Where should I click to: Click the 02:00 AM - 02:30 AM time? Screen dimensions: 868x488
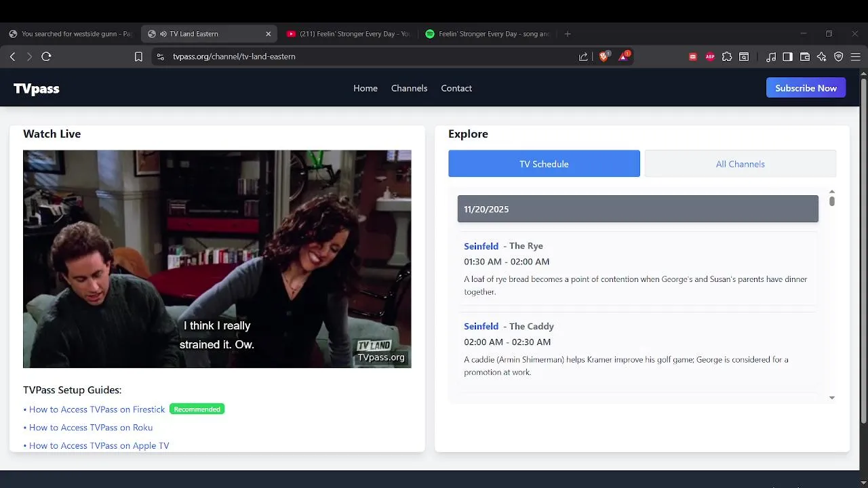[x=507, y=342]
